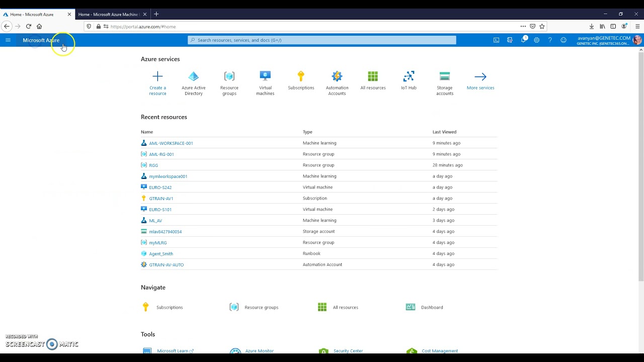Open GTRAIN-AV1 subscription link
Image resolution: width=644 pixels, height=362 pixels.
(x=161, y=199)
